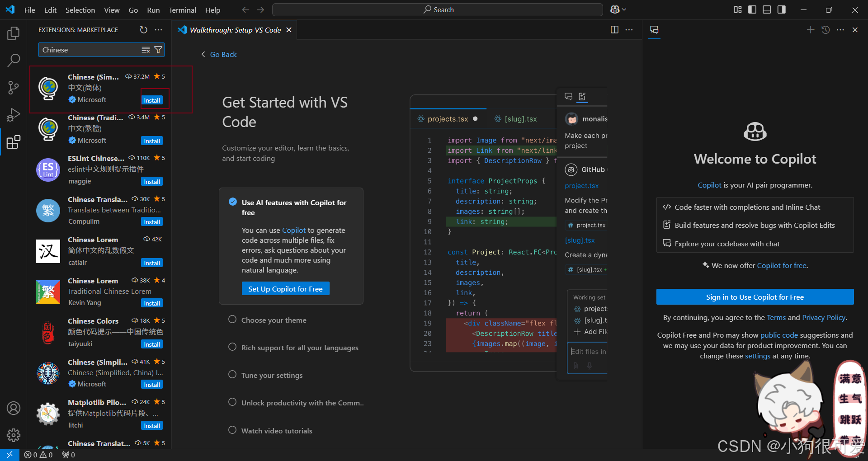Screen dimensions: 868x461
Task: Select Rich support for all your languages step
Action: [x=300, y=348]
